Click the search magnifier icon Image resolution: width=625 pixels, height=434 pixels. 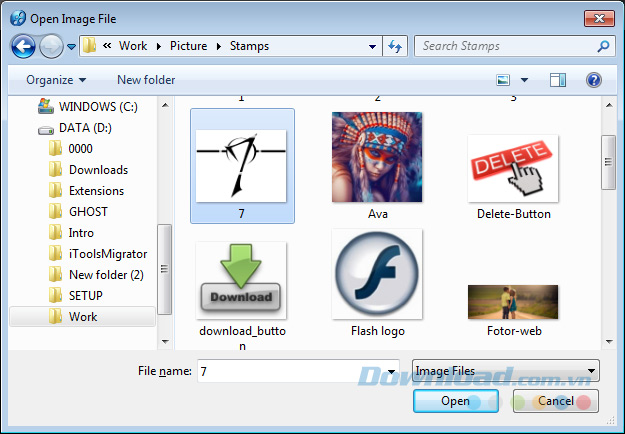tap(603, 46)
